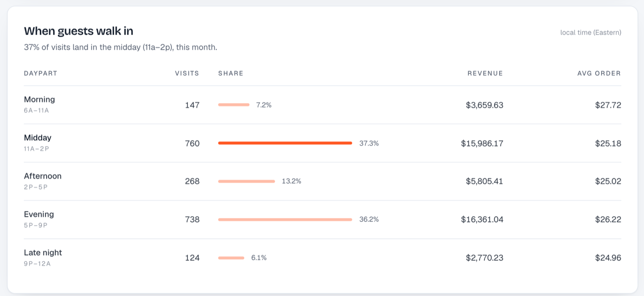Screen dimensions: 644x296
Task: Click the 'When guests walk in' title
Action: click(79, 31)
